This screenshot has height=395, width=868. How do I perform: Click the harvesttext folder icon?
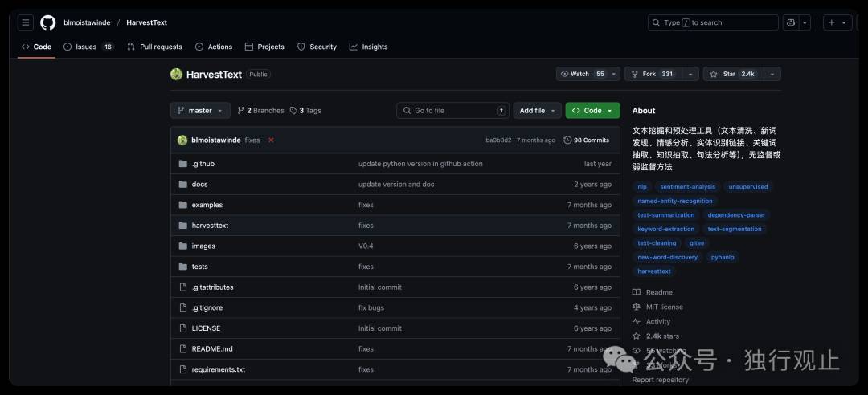[x=183, y=225]
